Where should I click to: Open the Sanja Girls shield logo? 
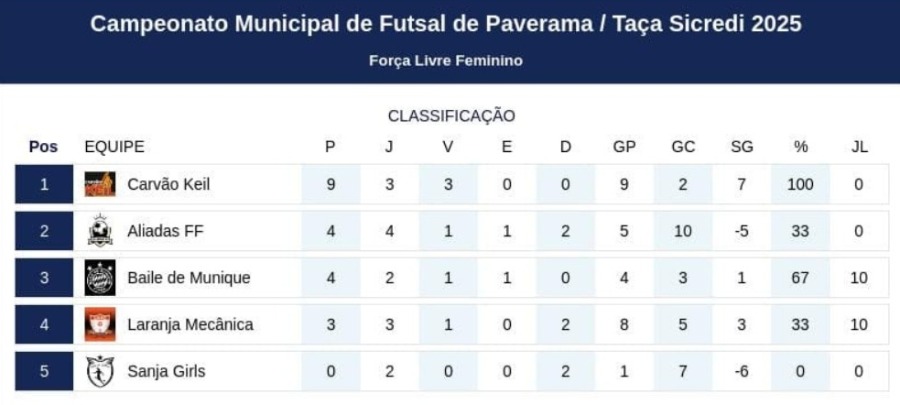(100, 371)
